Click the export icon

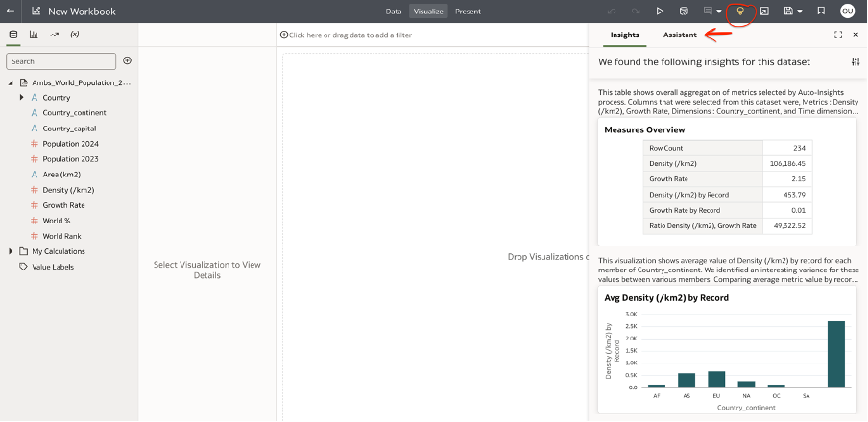[x=764, y=12]
